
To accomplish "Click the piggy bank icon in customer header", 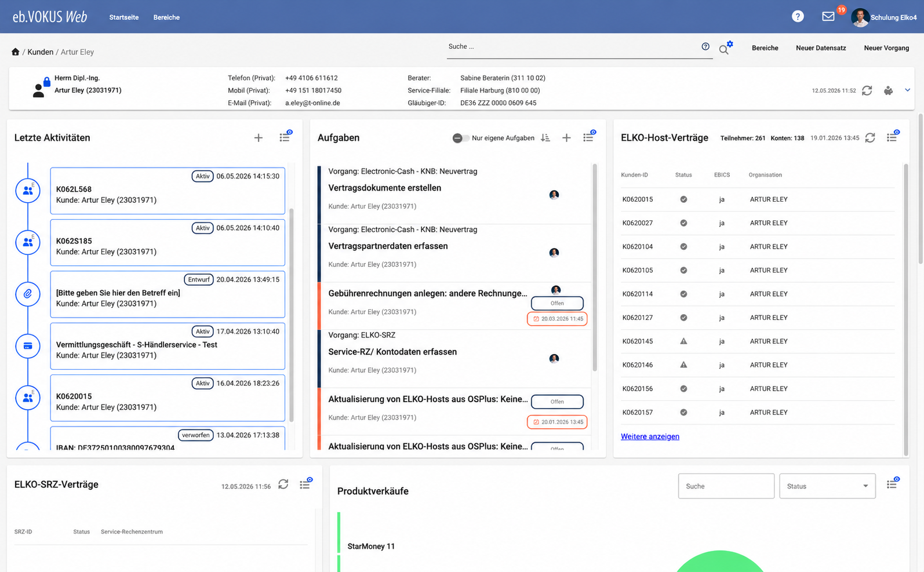I will 888,90.
